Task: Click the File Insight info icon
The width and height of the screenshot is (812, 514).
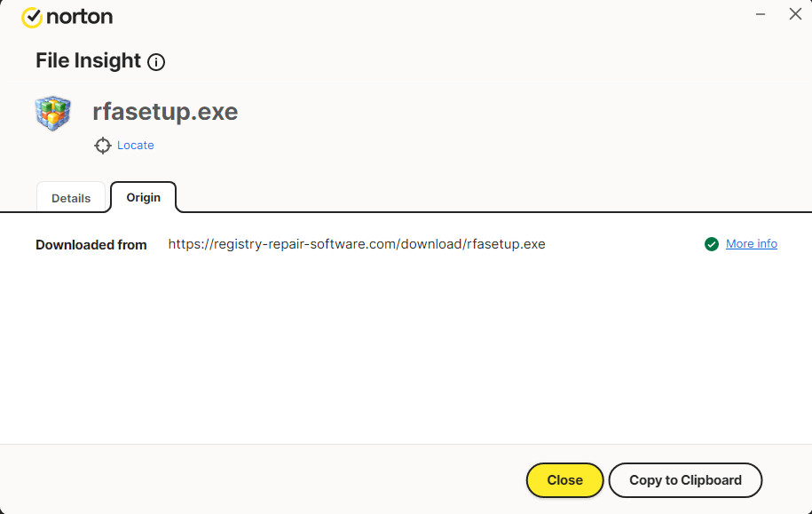Action: [x=156, y=62]
